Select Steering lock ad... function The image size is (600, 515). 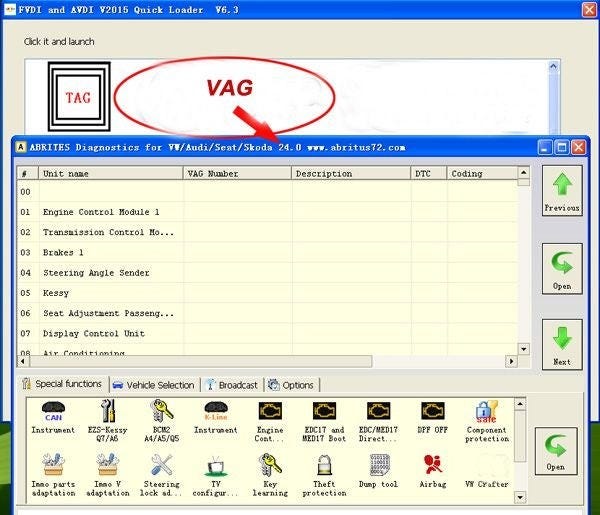point(161,475)
